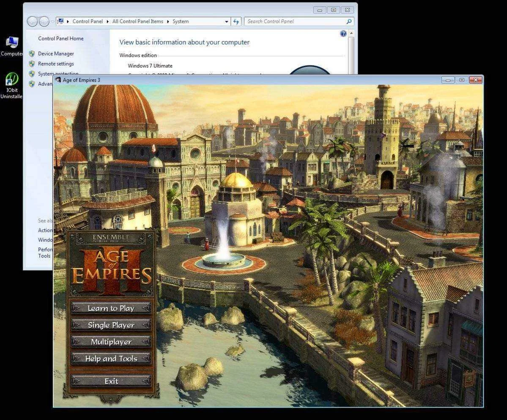Open Control Panel help icon

343,34
